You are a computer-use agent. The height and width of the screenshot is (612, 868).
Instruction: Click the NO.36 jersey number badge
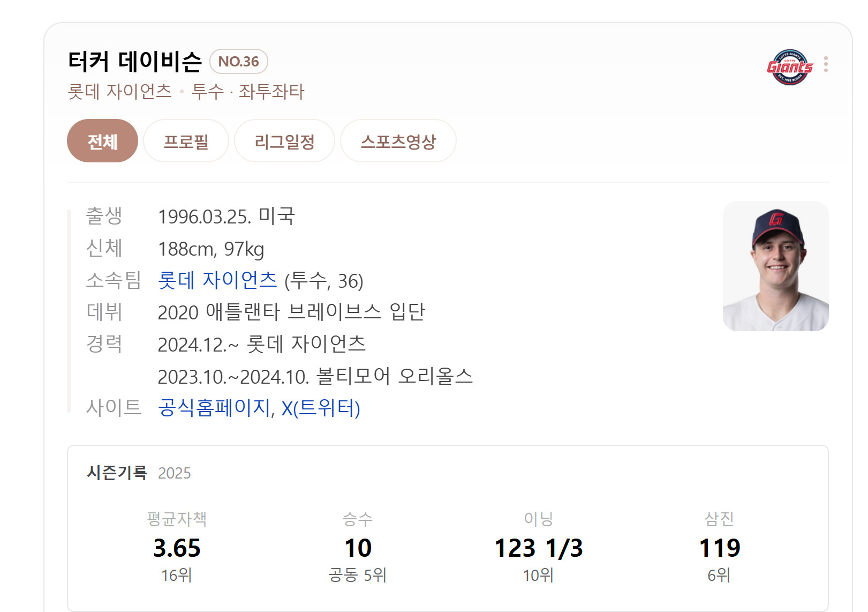238,62
